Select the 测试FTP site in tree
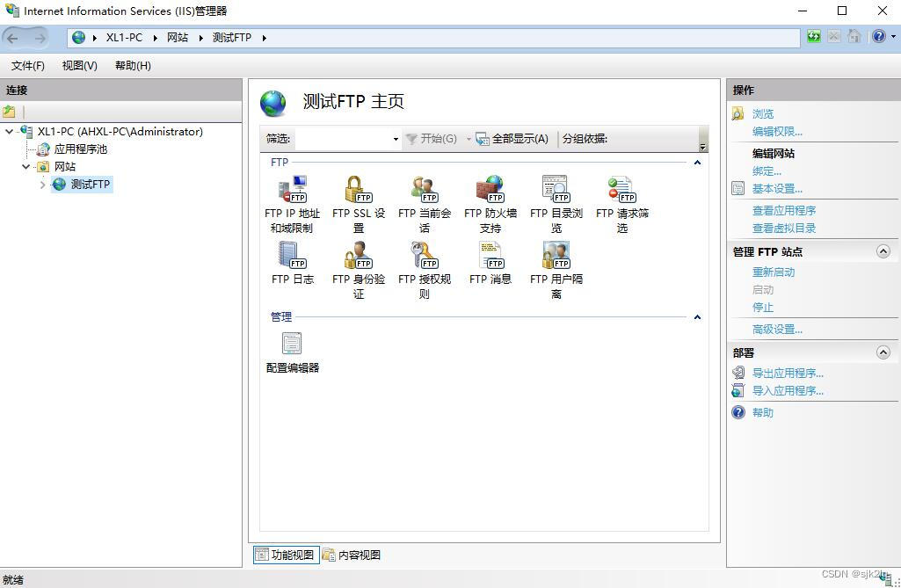 [90, 185]
